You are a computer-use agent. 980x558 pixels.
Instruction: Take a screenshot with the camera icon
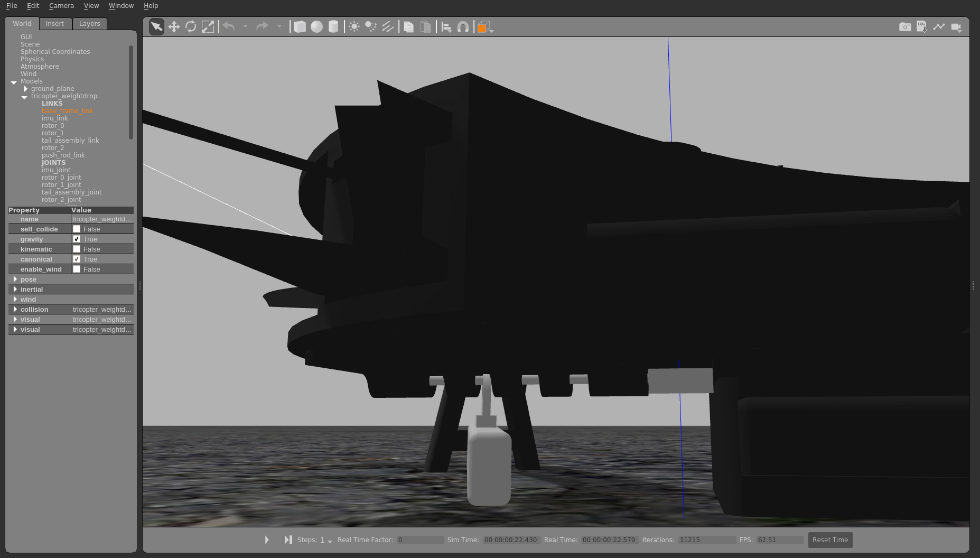pos(905,26)
